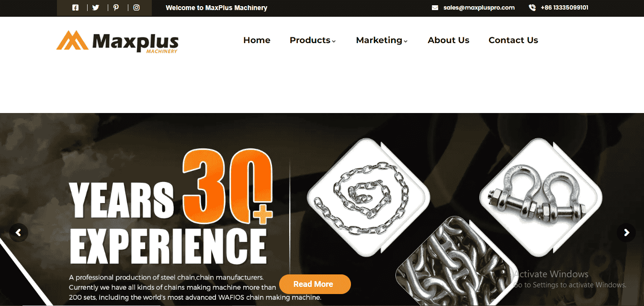
Task: Click the phone handset icon
Action: coord(532,8)
